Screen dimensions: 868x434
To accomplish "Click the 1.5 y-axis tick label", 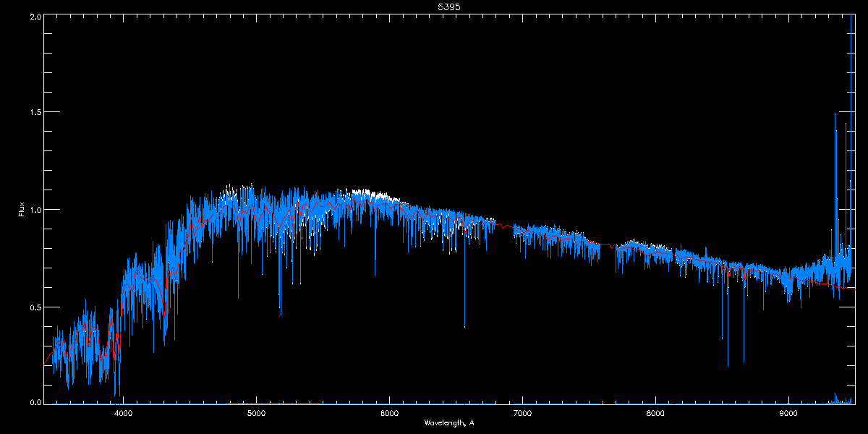I will [x=34, y=112].
